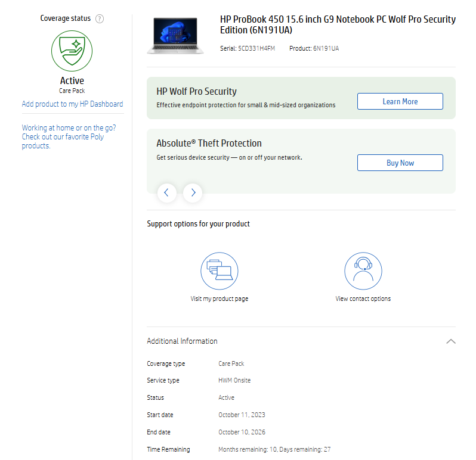Click the HP Wolf Pro Security banner heading
Screen dimensions: 476x460
pyautogui.click(x=196, y=91)
